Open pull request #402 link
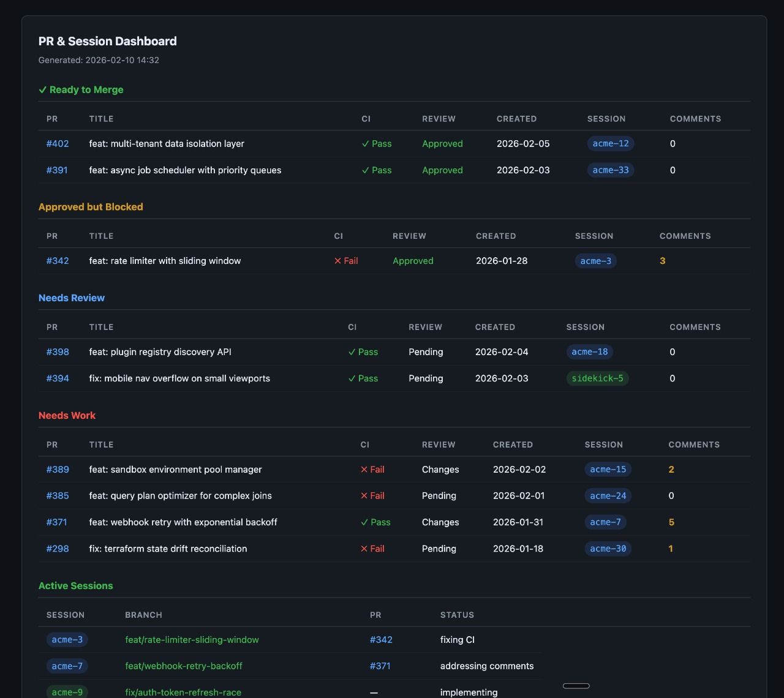This screenshot has width=784, height=698. [58, 144]
